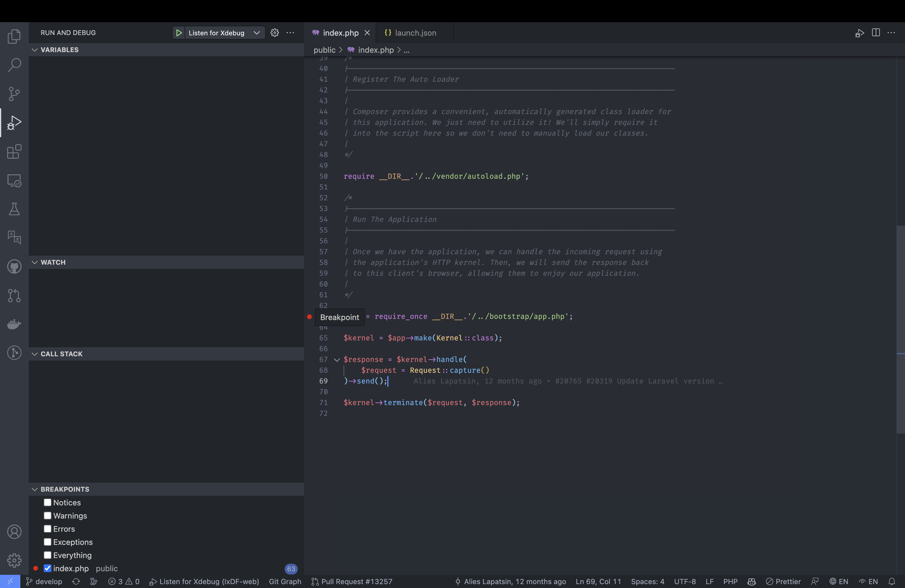Viewport: 905px width, 588px height.
Task: Select the index.php editor tab
Action: [x=340, y=33]
